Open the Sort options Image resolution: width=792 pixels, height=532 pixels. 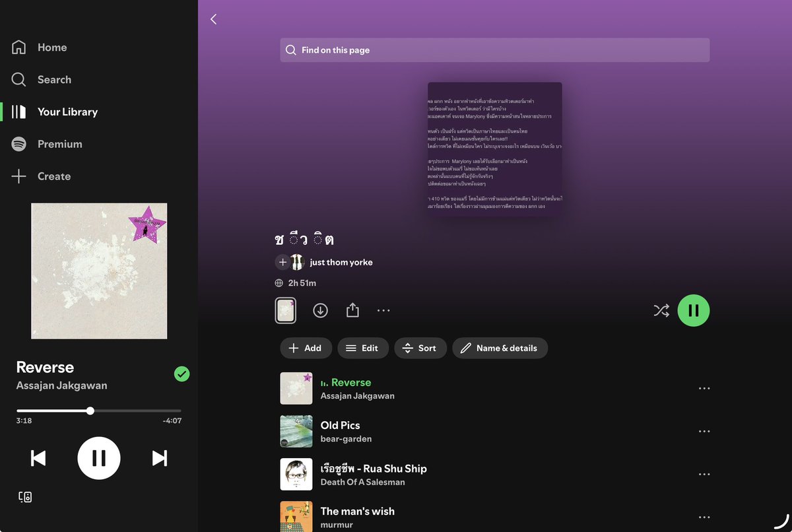(420, 348)
